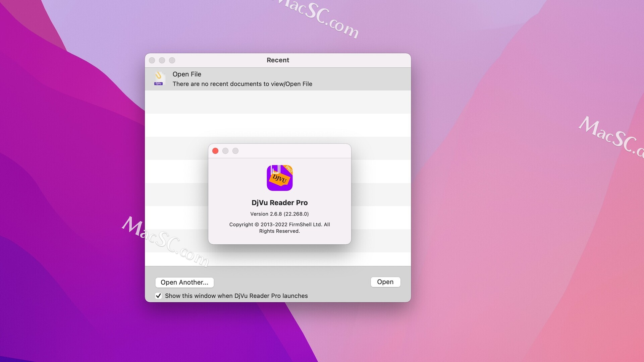Screen dimensions: 644x362
Task: Click the DjVu document icon beside Open File
Action: tap(159, 79)
